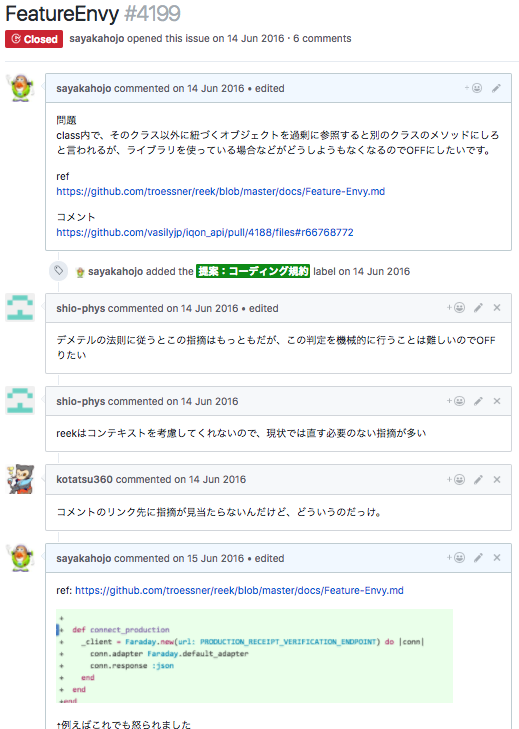Screen dimensions: 519x729
Task: Add reaction to sayakahojo's first comment
Action: coord(473,88)
